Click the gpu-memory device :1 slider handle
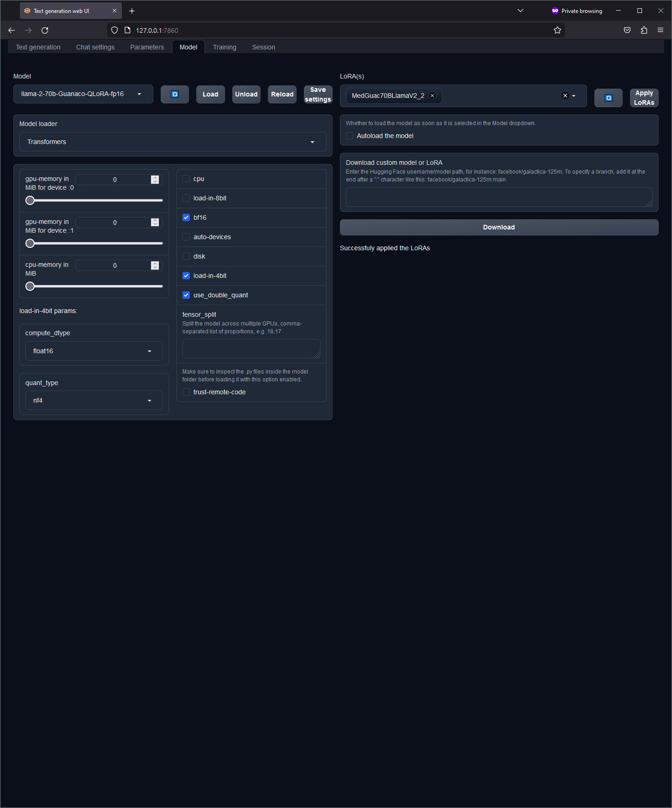The image size is (672, 808). point(30,243)
